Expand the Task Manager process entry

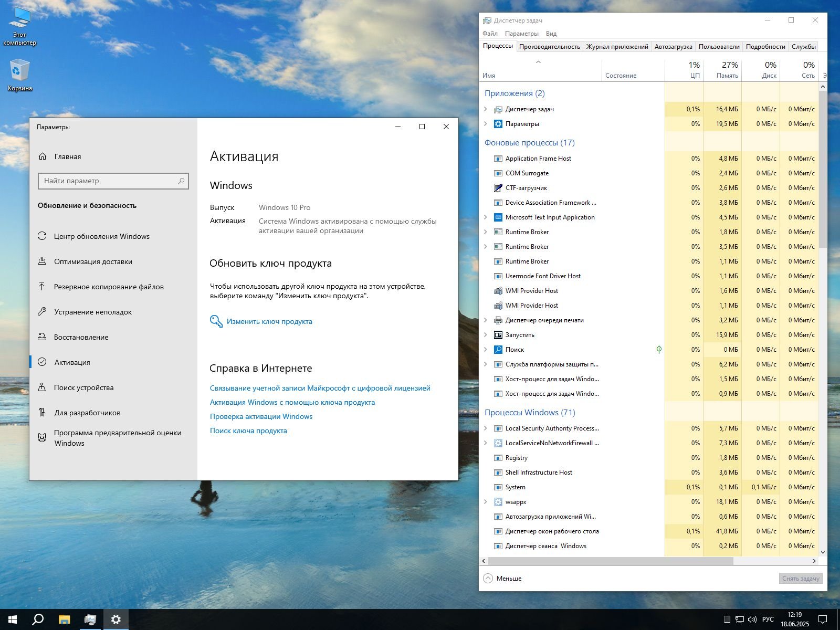pyautogui.click(x=486, y=109)
